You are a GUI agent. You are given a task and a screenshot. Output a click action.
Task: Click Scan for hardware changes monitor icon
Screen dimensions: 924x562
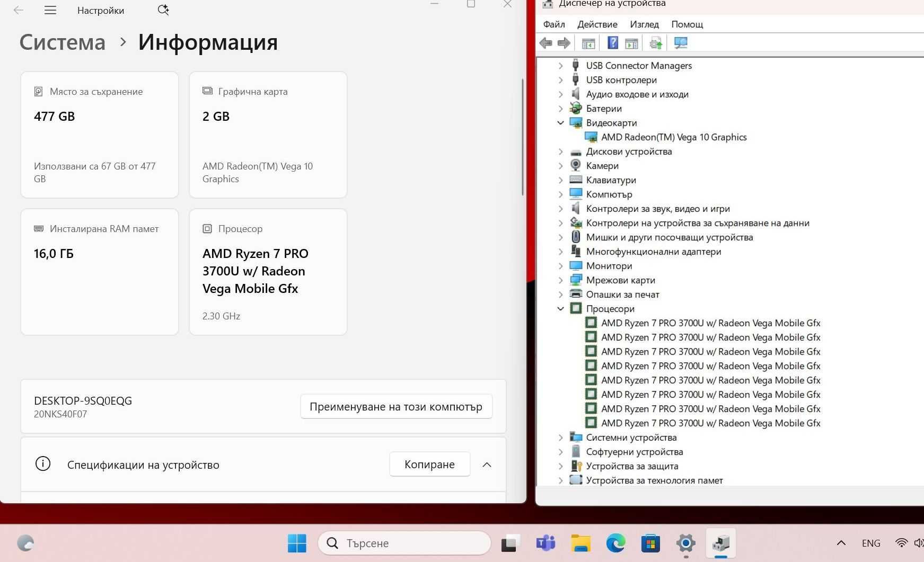(x=681, y=43)
